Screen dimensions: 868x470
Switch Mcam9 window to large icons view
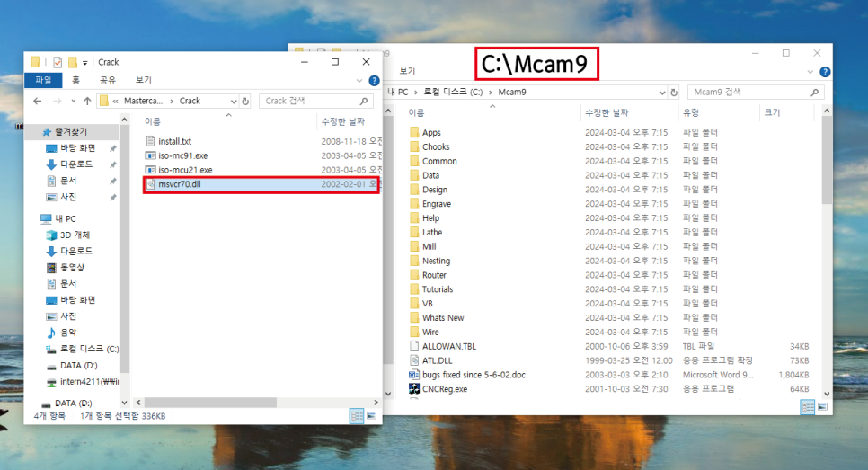pos(822,407)
